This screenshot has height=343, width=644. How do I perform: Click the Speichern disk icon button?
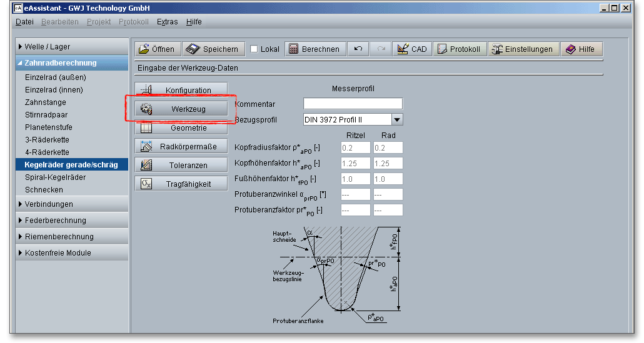213,49
